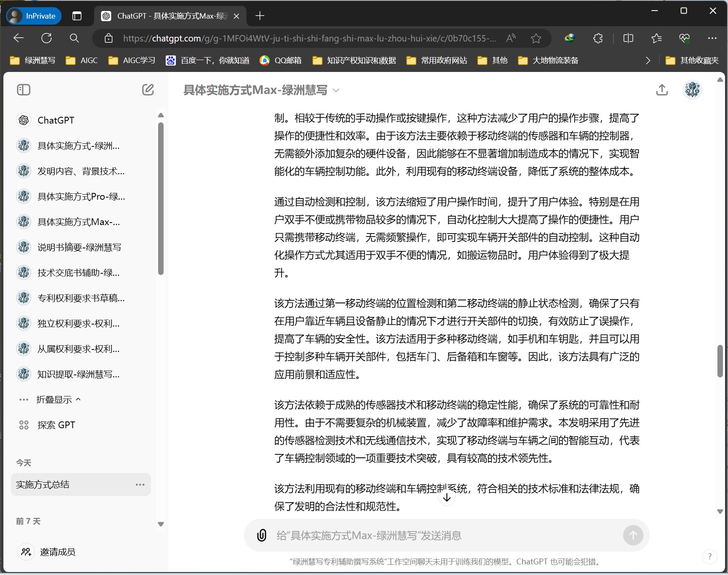
Task: Collapse the 折叠显示 list
Action: point(57,399)
